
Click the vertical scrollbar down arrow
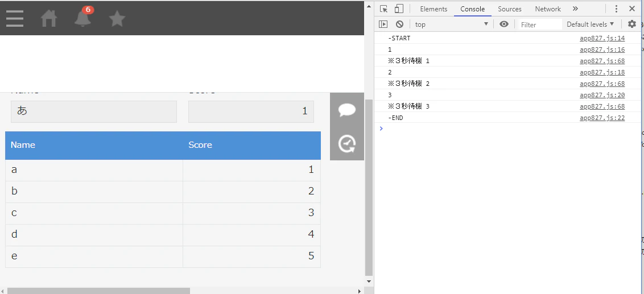(369, 281)
